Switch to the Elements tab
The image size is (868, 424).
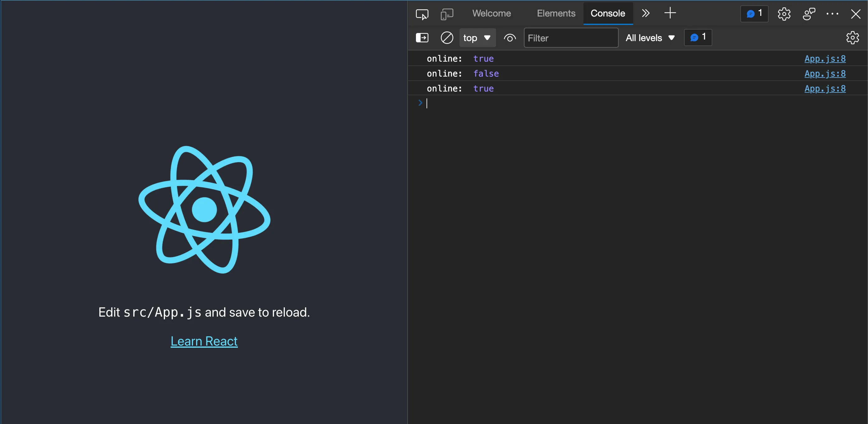point(556,13)
